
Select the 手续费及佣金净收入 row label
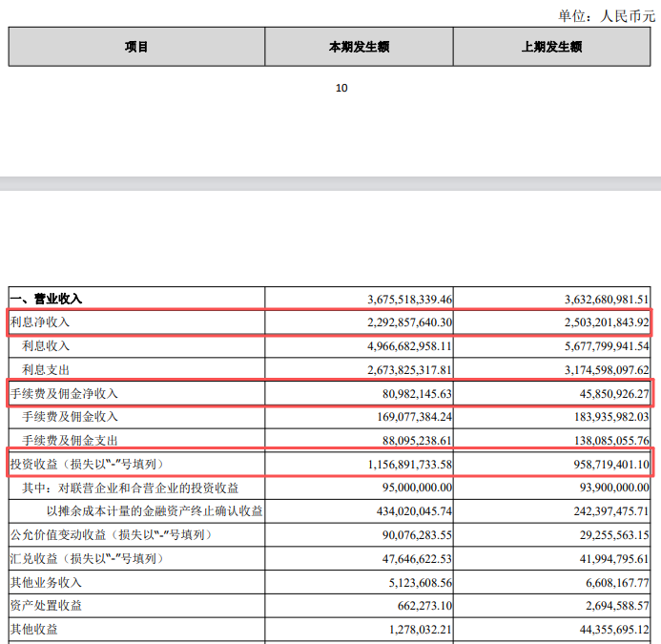coord(64,393)
